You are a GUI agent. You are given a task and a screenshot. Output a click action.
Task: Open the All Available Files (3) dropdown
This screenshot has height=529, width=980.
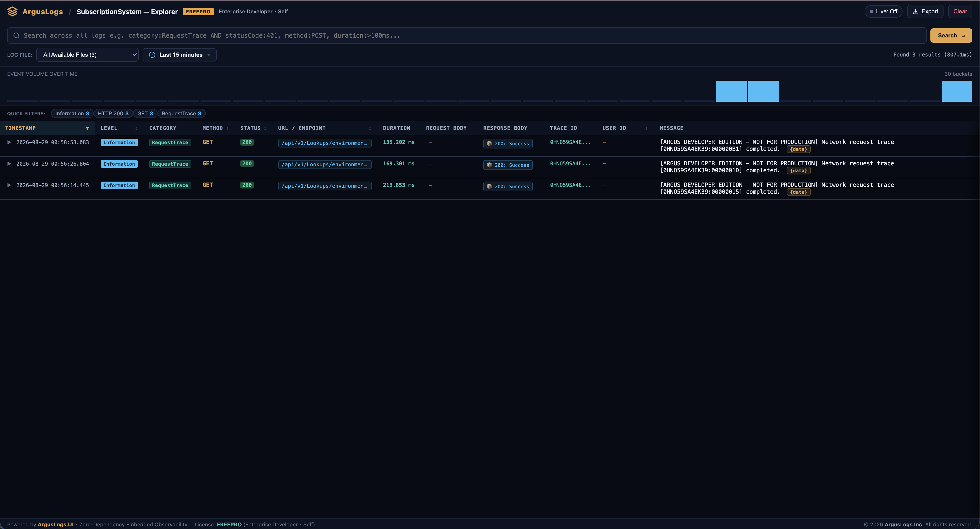click(88, 55)
